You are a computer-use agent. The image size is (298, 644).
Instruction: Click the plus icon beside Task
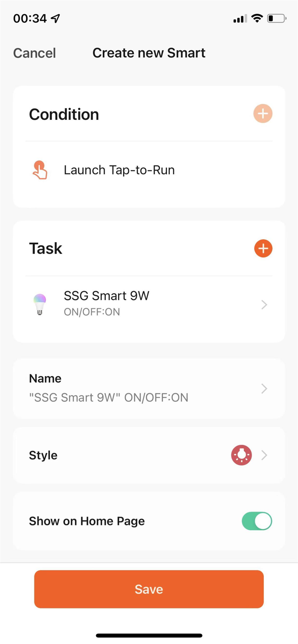[x=263, y=248]
